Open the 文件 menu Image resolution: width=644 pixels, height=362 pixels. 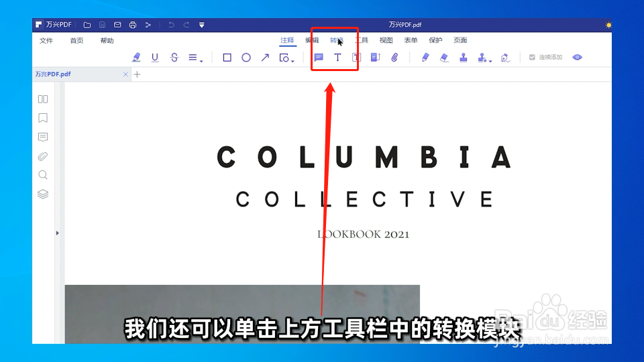coord(46,41)
